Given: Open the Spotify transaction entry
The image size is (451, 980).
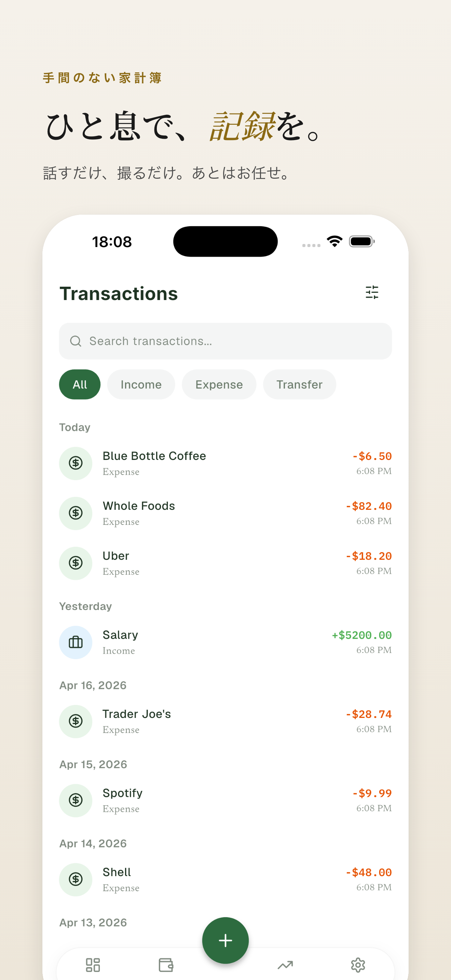Looking at the screenshot, I should pyautogui.click(x=225, y=800).
